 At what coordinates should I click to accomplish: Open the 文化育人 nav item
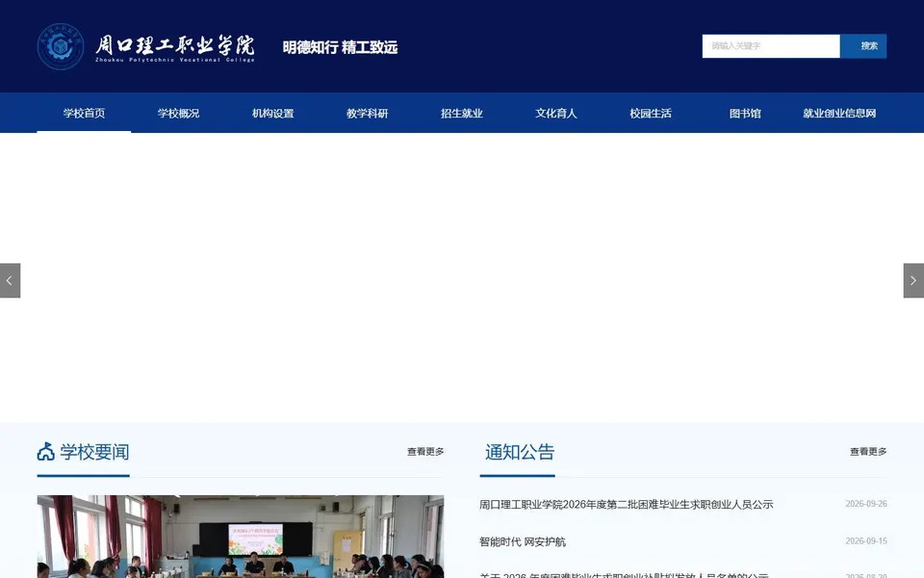[x=555, y=114]
